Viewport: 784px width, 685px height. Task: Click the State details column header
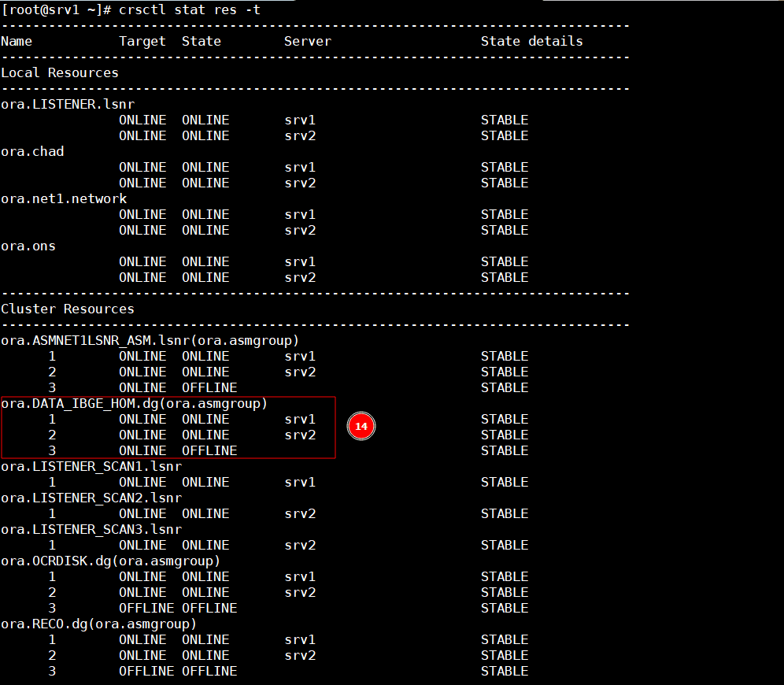[532, 41]
